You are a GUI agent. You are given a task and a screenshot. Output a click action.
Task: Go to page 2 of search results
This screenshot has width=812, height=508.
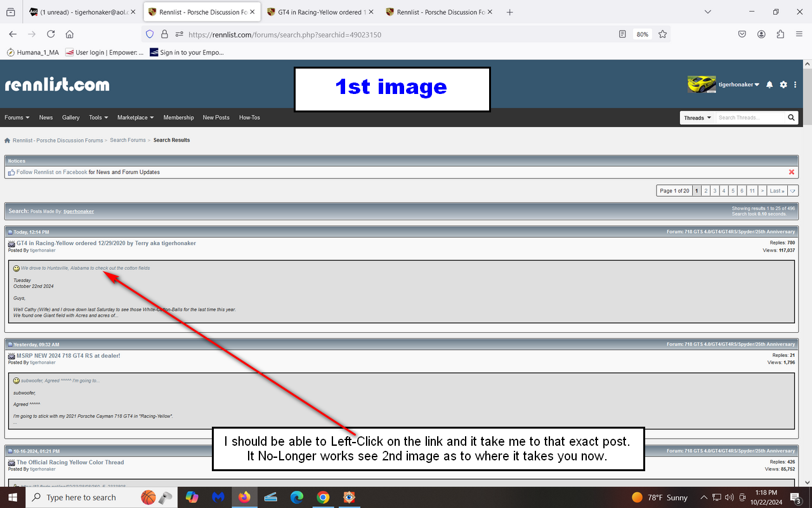[705, 190]
